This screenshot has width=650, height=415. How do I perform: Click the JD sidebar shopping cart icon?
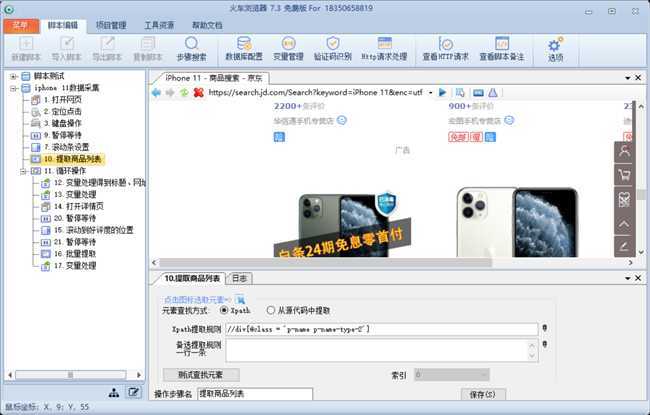(624, 175)
